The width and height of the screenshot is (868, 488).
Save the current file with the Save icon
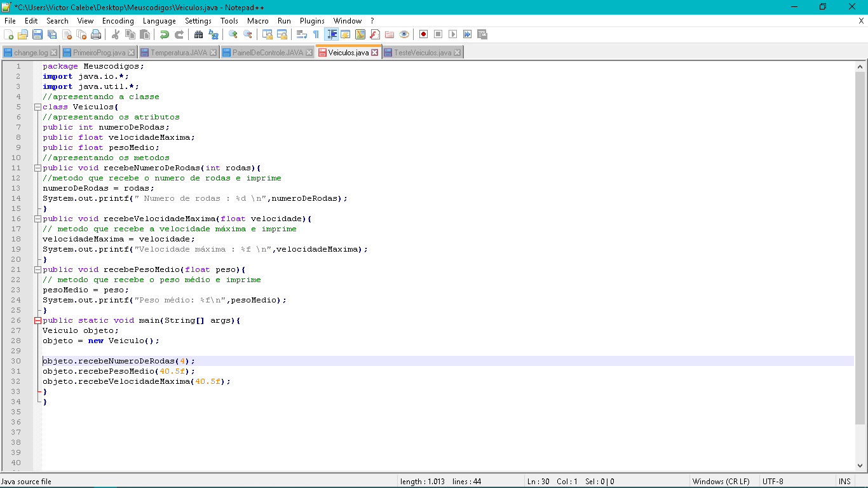click(x=37, y=34)
